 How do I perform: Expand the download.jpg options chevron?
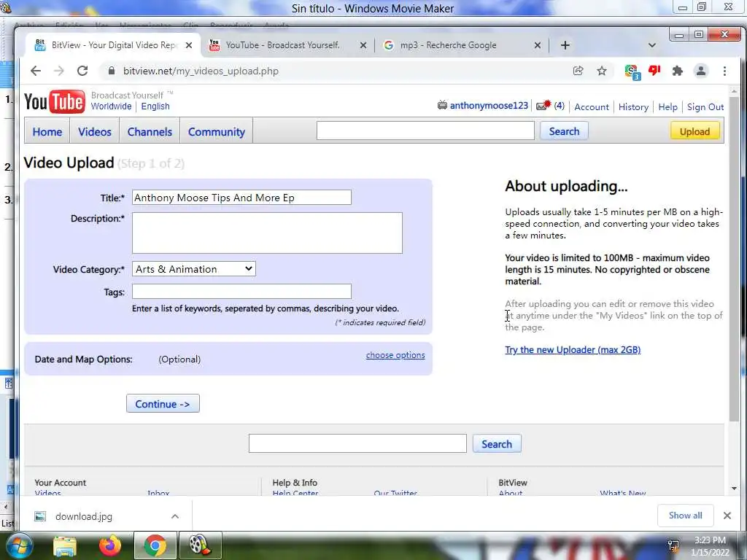tap(175, 517)
